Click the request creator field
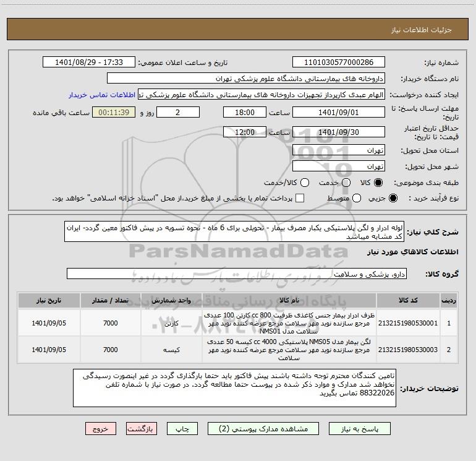The height and width of the screenshot is (461, 476). pos(261,95)
